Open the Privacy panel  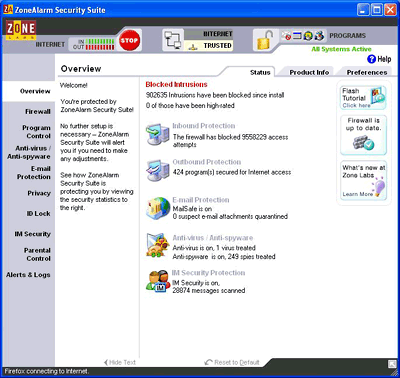(x=39, y=193)
